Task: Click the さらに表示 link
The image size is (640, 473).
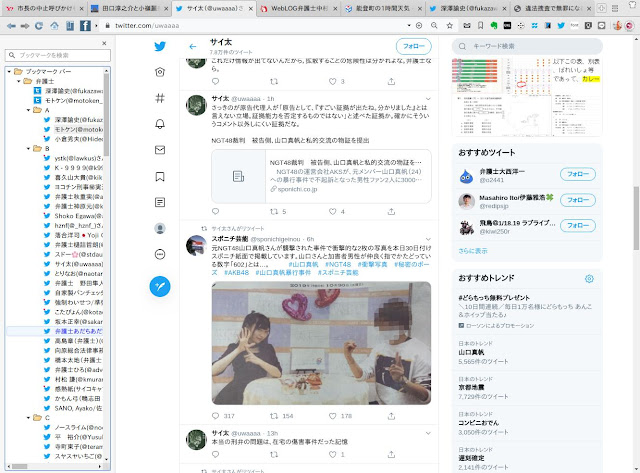Action: pos(473,251)
